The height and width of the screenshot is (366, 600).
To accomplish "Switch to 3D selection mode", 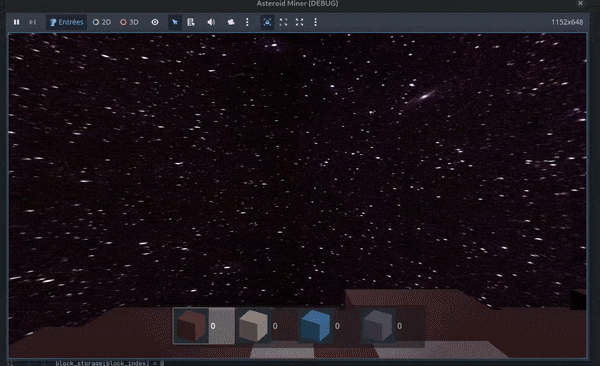I will (x=129, y=22).
